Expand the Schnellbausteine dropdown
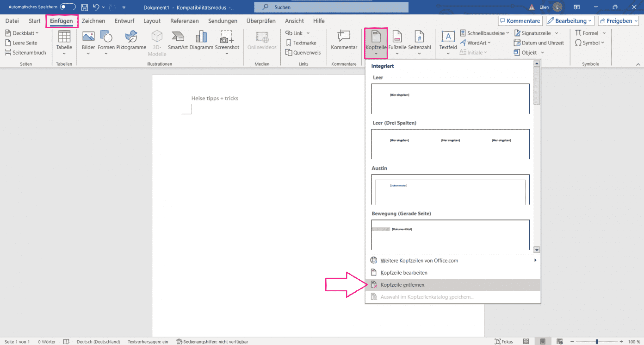This screenshot has height=345, width=644. (484, 33)
